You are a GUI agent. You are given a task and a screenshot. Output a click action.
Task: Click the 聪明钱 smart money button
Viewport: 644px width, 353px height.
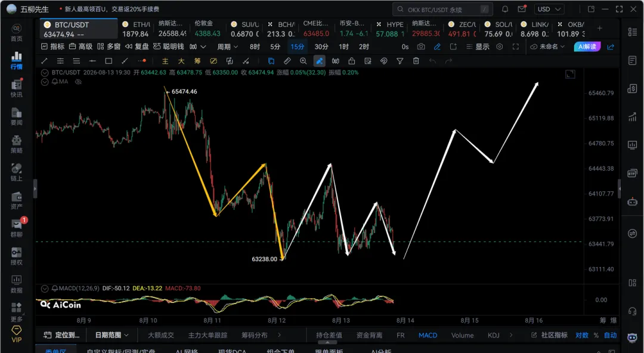tap(168, 47)
